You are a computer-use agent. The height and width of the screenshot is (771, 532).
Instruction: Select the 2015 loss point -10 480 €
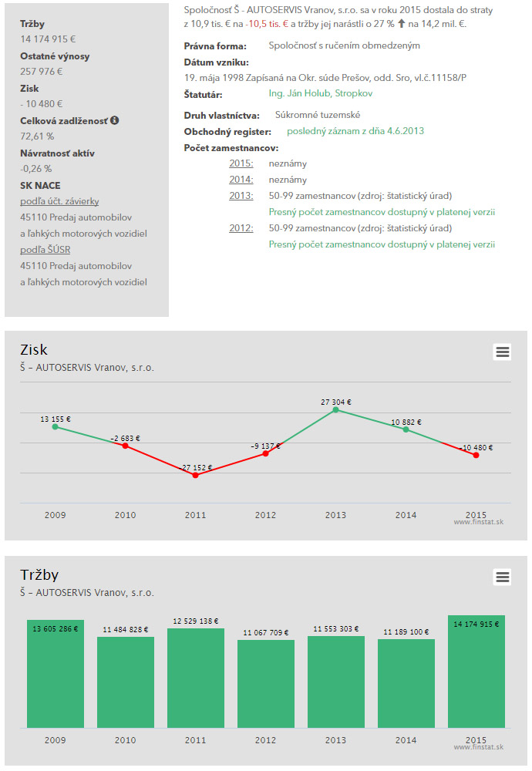[x=476, y=456]
